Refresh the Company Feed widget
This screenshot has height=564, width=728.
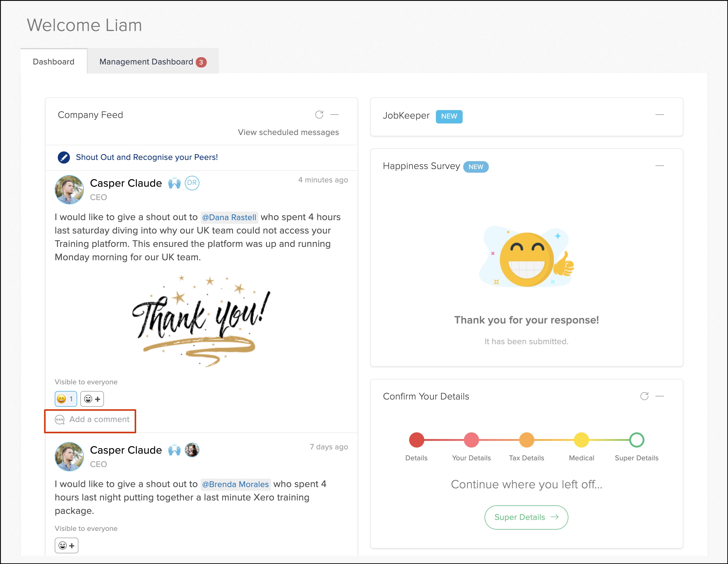[319, 115]
